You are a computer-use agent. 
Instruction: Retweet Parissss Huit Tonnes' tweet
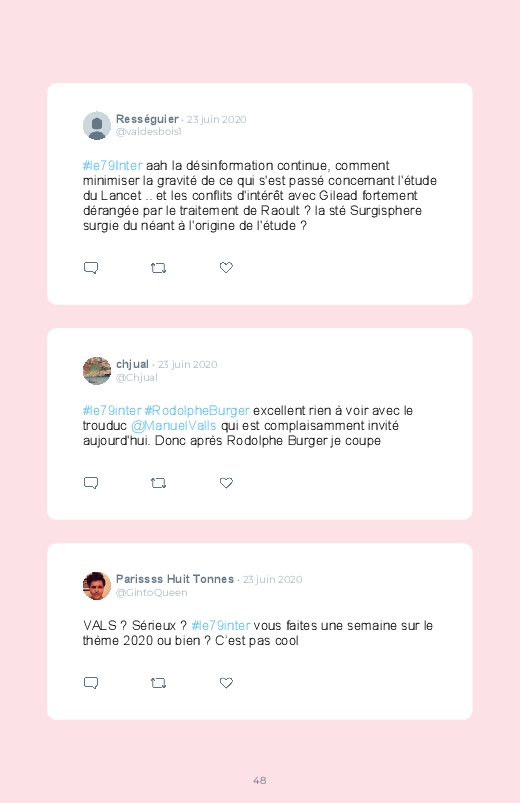[158, 683]
